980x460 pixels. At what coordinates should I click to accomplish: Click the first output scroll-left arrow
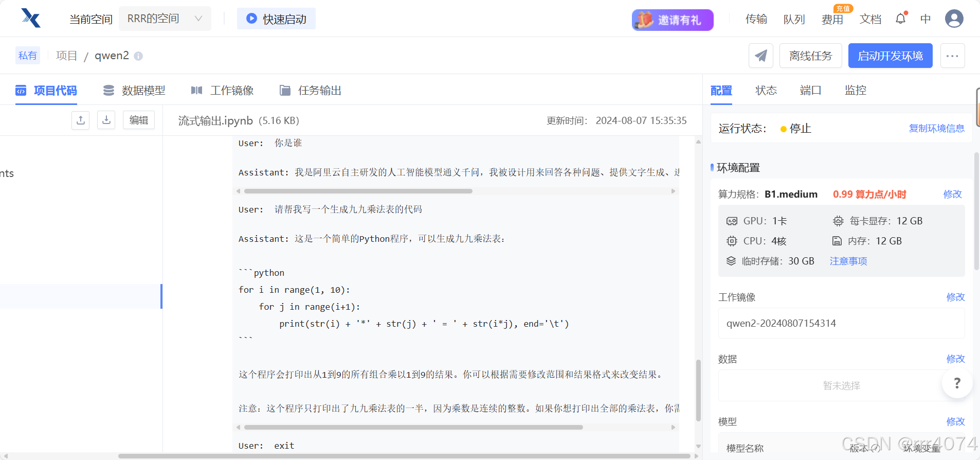point(238,191)
